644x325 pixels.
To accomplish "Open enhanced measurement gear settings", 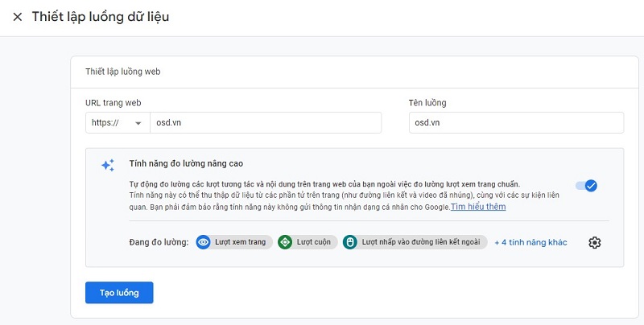I will [x=594, y=242].
